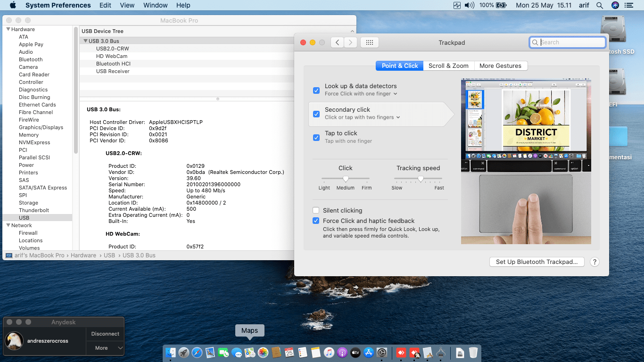Open Music app from the Dock
644x362 pixels.
329,353
